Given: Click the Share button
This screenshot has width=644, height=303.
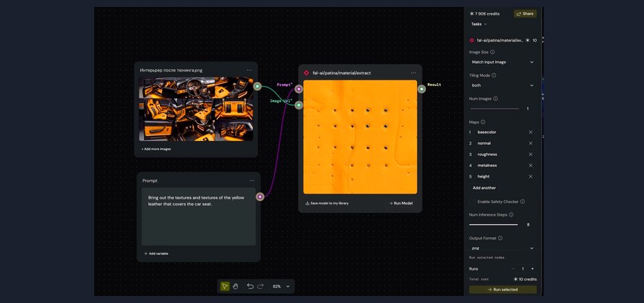Looking at the screenshot, I should pyautogui.click(x=525, y=14).
